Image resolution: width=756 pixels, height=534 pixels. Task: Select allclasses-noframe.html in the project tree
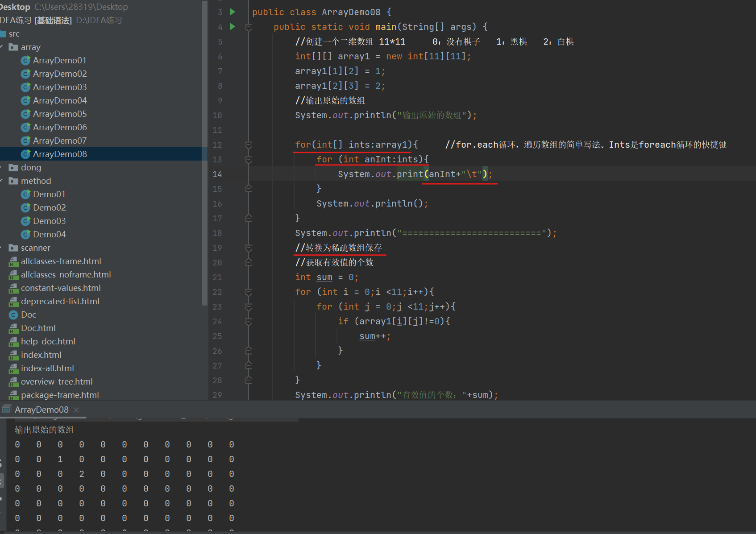point(66,275)
